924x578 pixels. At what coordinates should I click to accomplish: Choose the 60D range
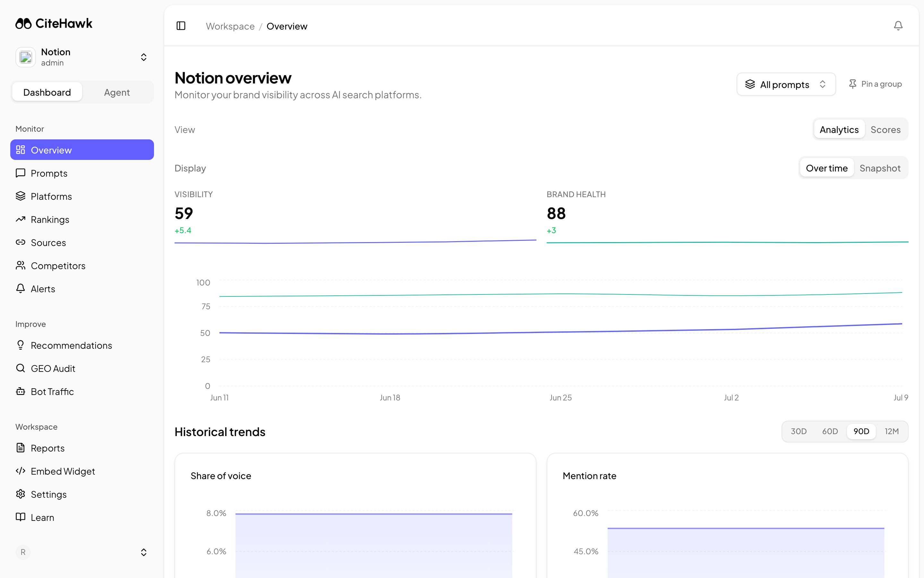click(x=830, y=431)
